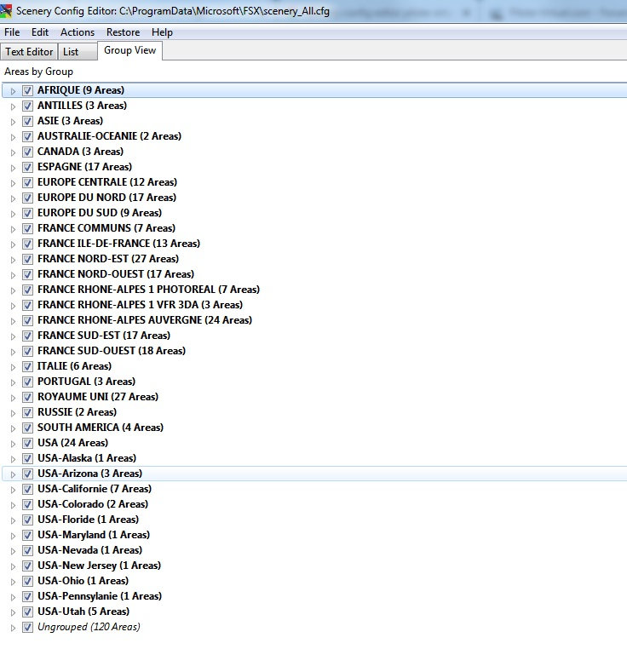This screenshot has height=672, width=627.
Task: Toggle the ITALIE group checkbox
Action: coord(27,366)
